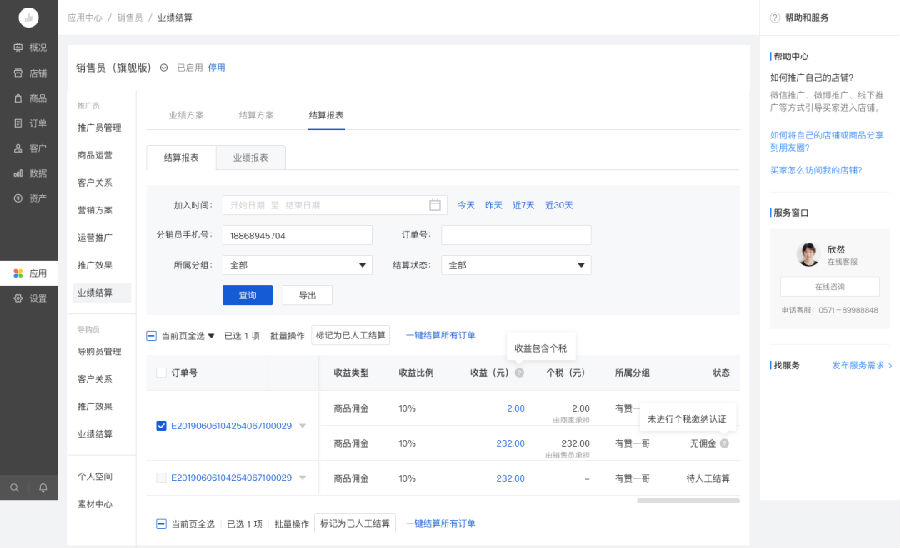Image resolution: width=900 pixels, height=548 pixels.
Task: Click the 停用 link
Action: pyautogui.click(x=216, y=68)
